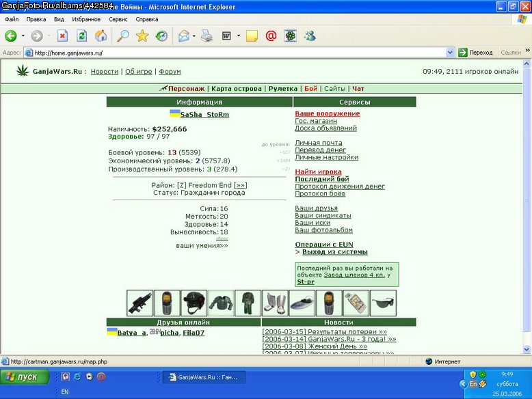The width and height of the screenshot is (532, 399).
Task: Open Найти игрока link
Action: [x=318, y=172]
